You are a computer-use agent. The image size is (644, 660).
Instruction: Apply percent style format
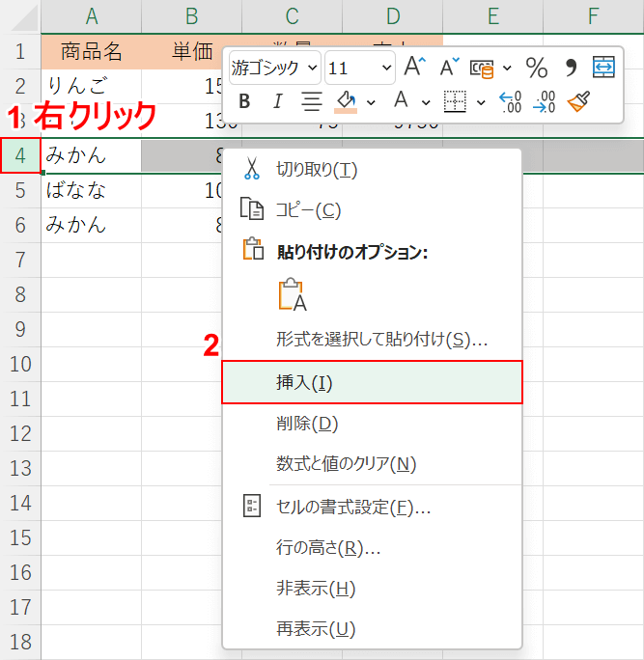click(536, 68)
